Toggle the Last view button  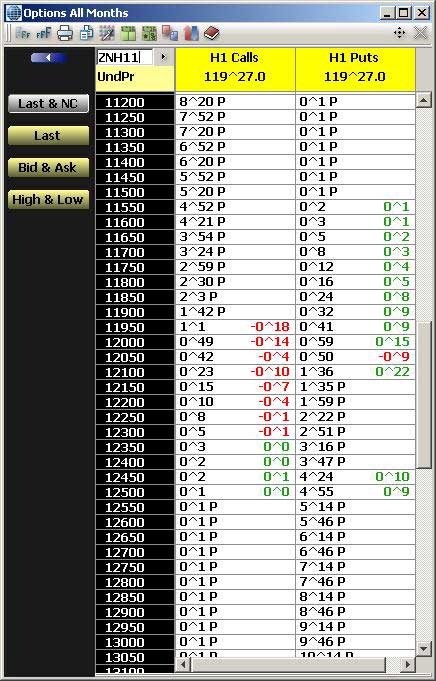[x=48, y=136]
